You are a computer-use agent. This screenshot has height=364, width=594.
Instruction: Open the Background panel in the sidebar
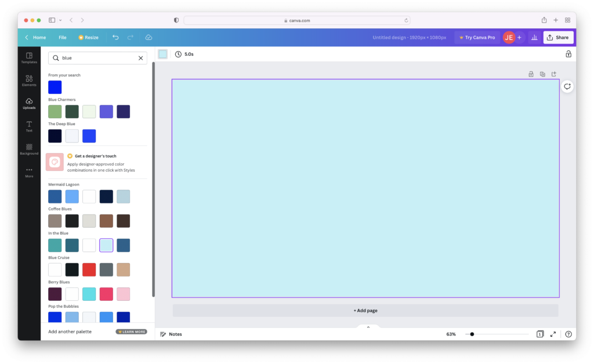[x=29, y=149]
